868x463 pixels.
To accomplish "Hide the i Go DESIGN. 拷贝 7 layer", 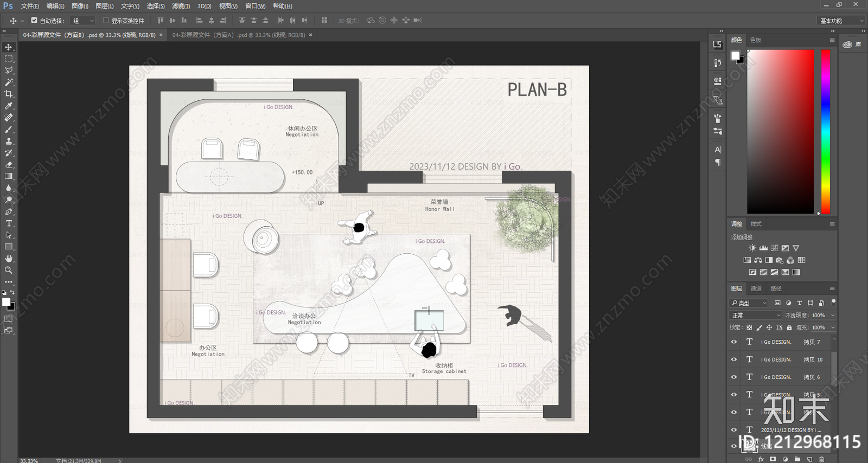I will tap(734, 342).
